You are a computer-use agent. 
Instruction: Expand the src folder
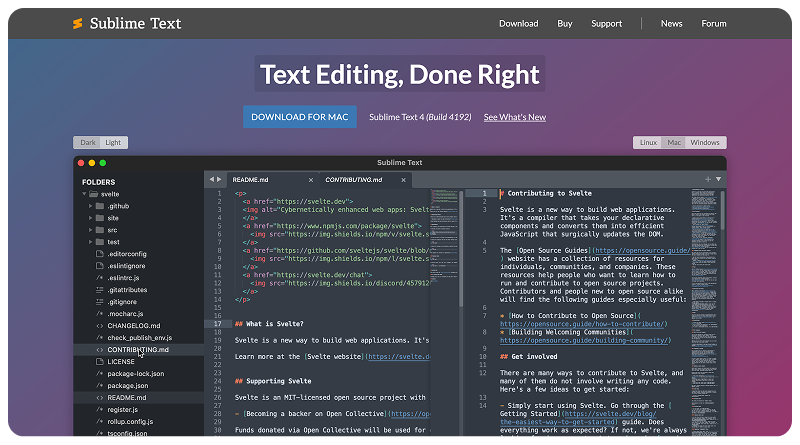pyautogui.click(x=90, y=230)
